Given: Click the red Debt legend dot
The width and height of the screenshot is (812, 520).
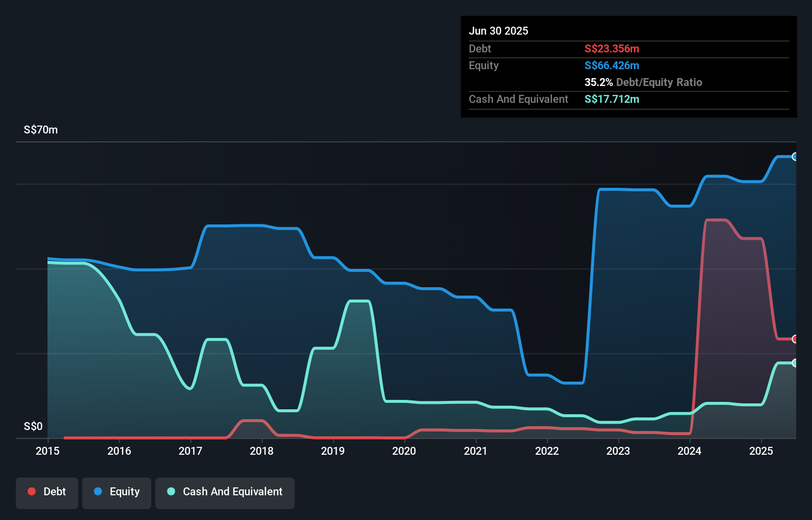Looking at the screenshot, I should point(31,491).
